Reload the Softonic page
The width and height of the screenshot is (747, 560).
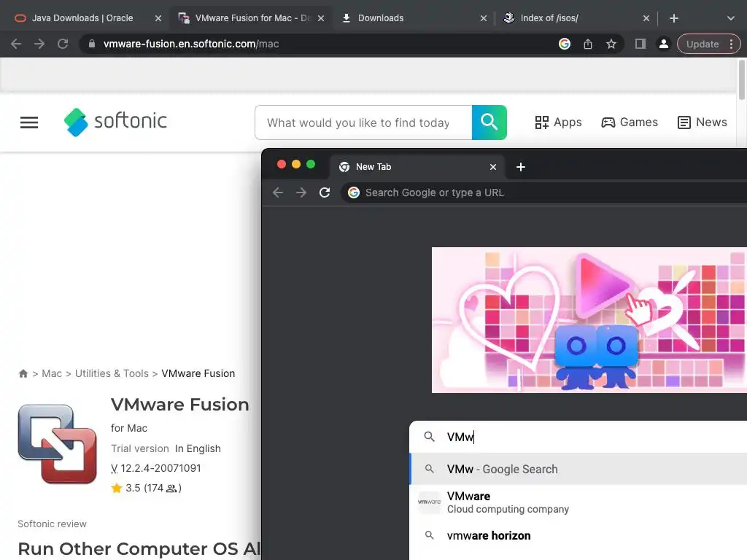[63, 44]
